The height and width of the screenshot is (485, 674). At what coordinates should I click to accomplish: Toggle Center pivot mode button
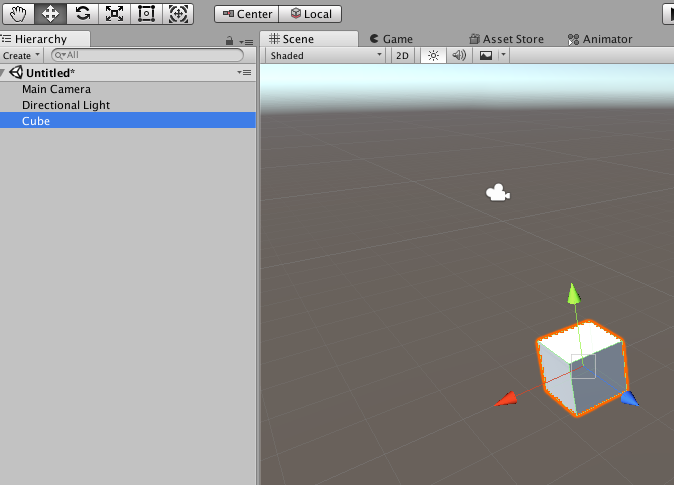[247, 14]
